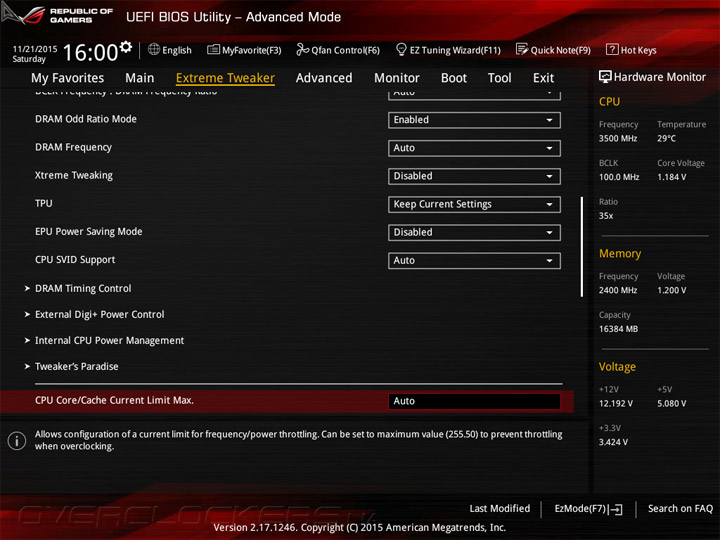The height and width of the screenshot is (540, 720).
Task: Open DRAM Frequency dropdown
Action: click(x=474, y=148)
